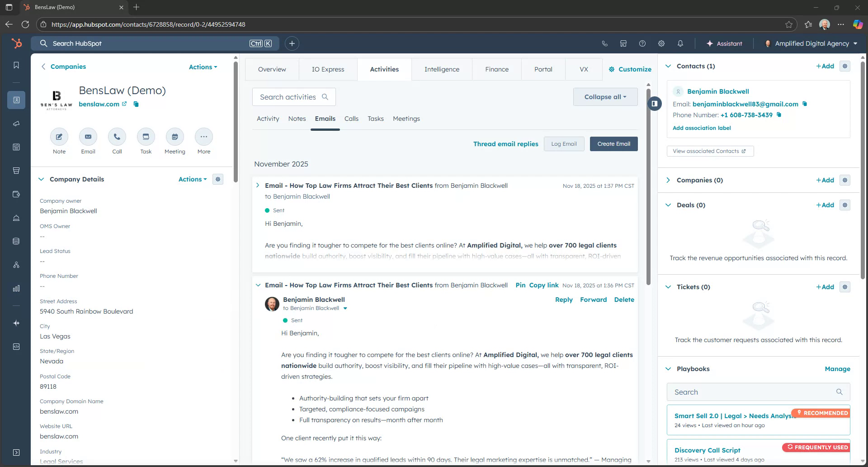Viewport: 868px width, 467px height.
Task: Open the notifications bell in top bar
Action: pos(680,43)
